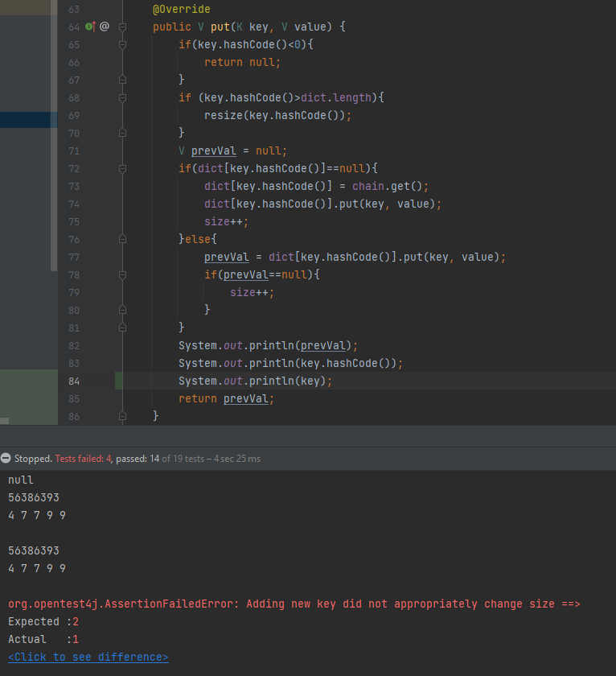Image resolution: width=616 pixels, height=676 pixels.
Task: Open the Click to see difference link
Action: pos(88,657)
